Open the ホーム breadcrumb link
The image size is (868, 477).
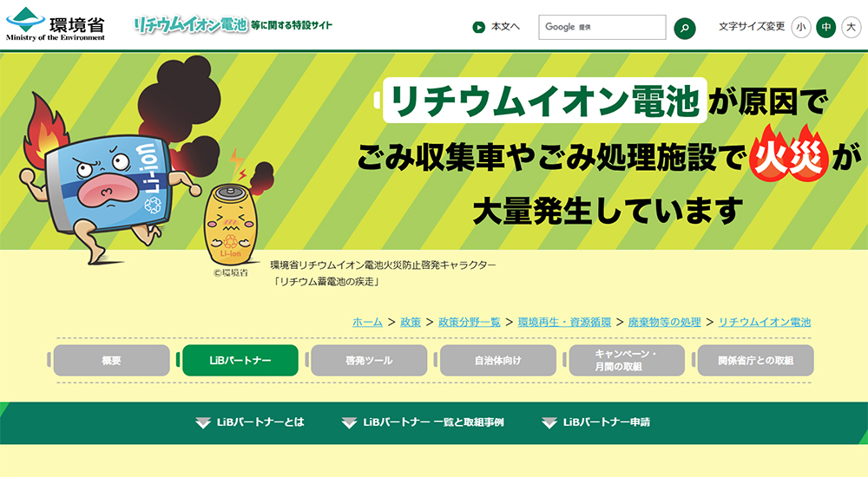click(367, 322)
